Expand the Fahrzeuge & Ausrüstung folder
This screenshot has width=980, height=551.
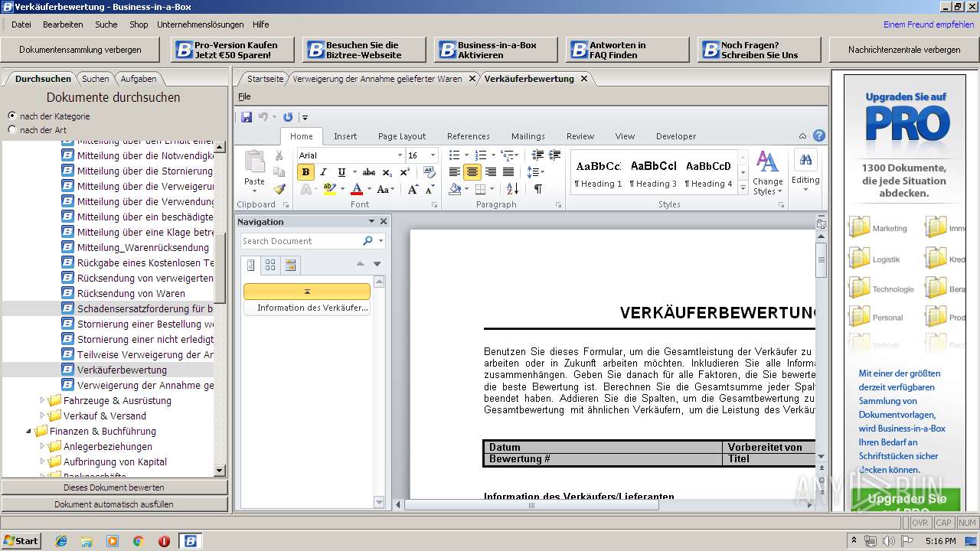coord(43,400)
